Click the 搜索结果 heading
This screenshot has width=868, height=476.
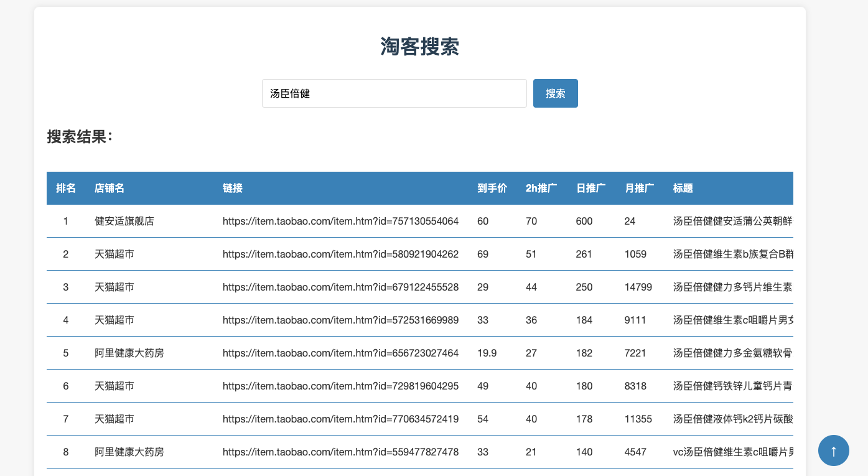click(80, 137)
